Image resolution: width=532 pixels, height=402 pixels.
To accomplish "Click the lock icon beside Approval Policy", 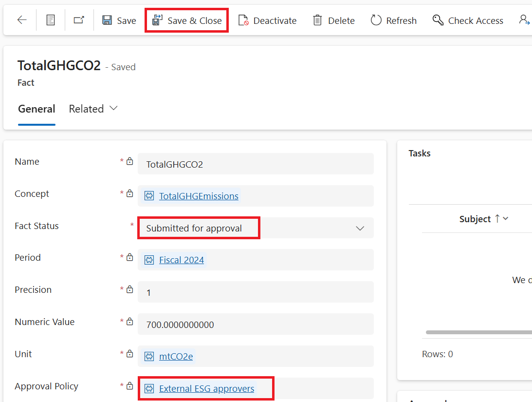I will pyautogui.click(x=129, y=386).
